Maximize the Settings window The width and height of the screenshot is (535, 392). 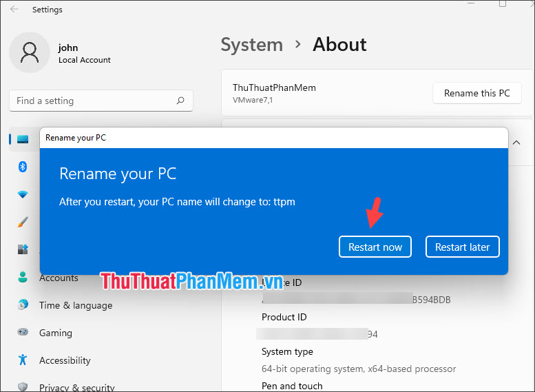tap(502, 3)
